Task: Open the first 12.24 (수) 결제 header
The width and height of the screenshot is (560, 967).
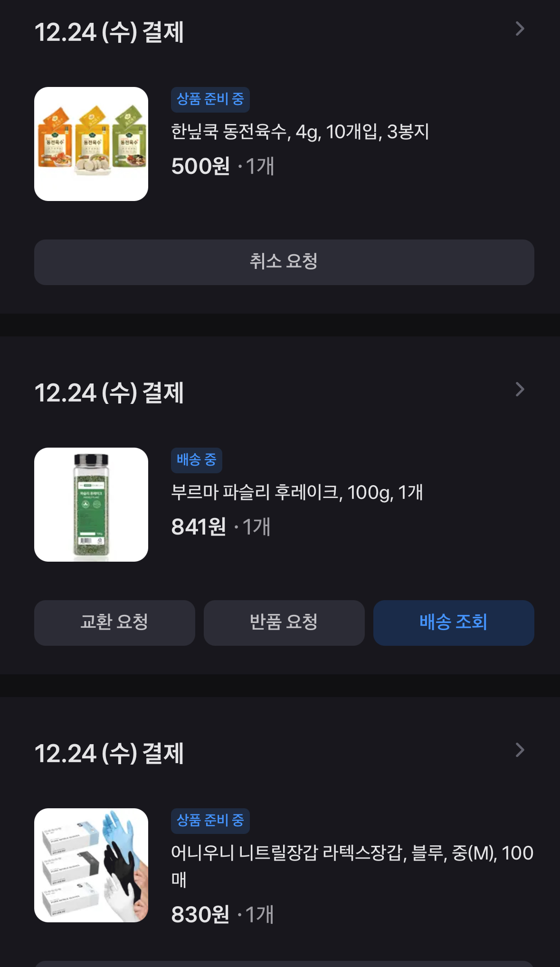Action: click(x=109, y=32)
